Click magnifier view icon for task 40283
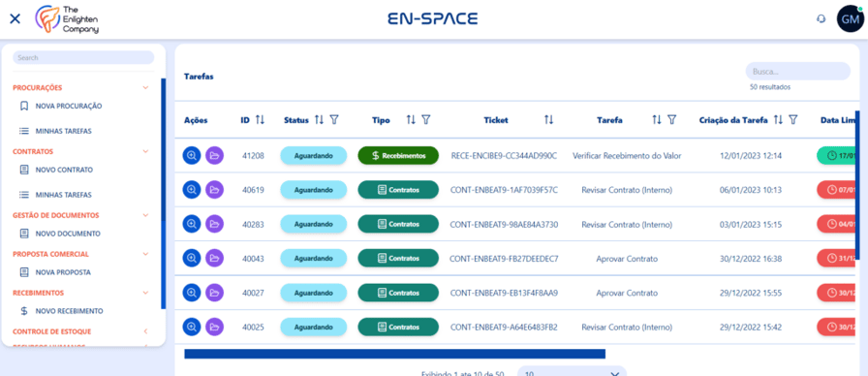This screenshot has height=376, width=868. point(192,224)
